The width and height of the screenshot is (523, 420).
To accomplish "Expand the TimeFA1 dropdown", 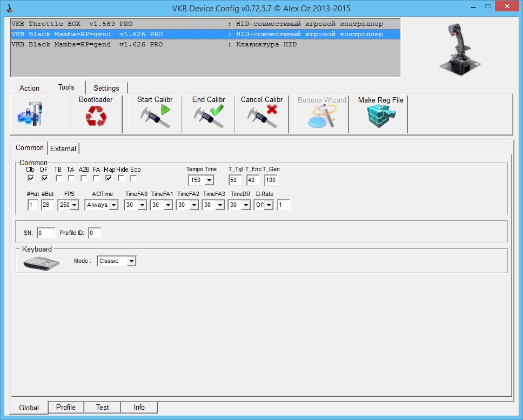I will pyautogui.click(x=169, y=205).
